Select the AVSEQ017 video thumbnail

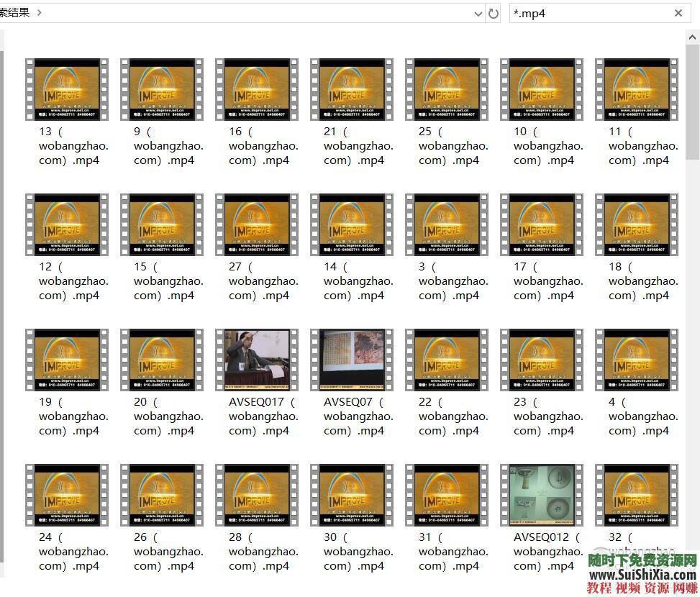click(257, 360)
